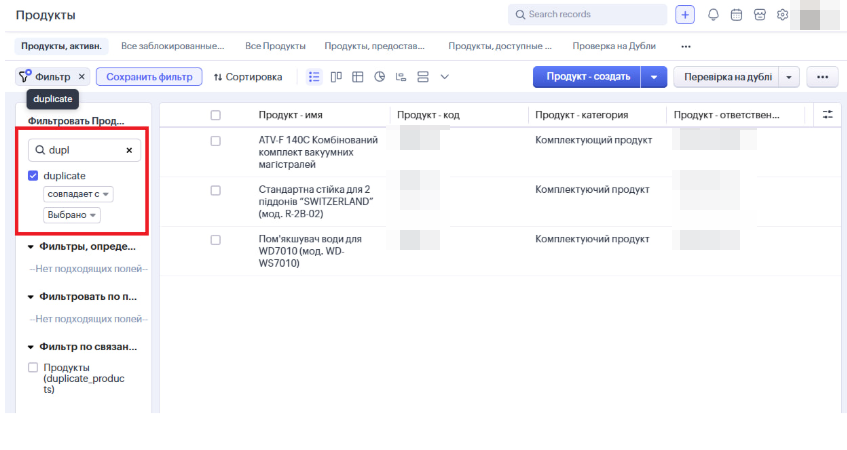847x450 pixels.
Task: Uncheck the duplicate filter checkbox
Action: [33, 176]
